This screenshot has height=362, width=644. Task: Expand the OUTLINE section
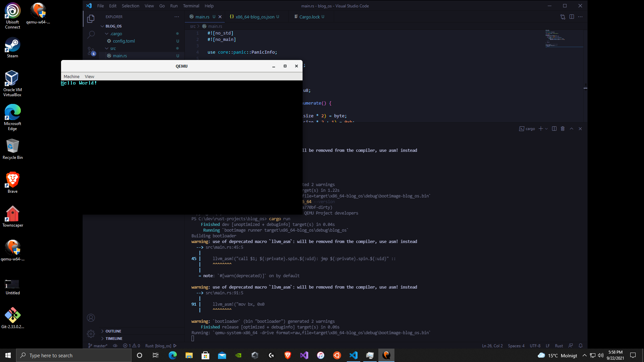[x=113, y=331]
